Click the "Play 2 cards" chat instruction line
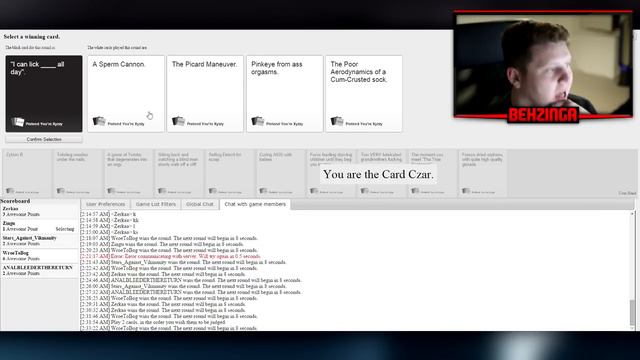Viewport: 640px width, 360px height. click(x=153, y=322)
